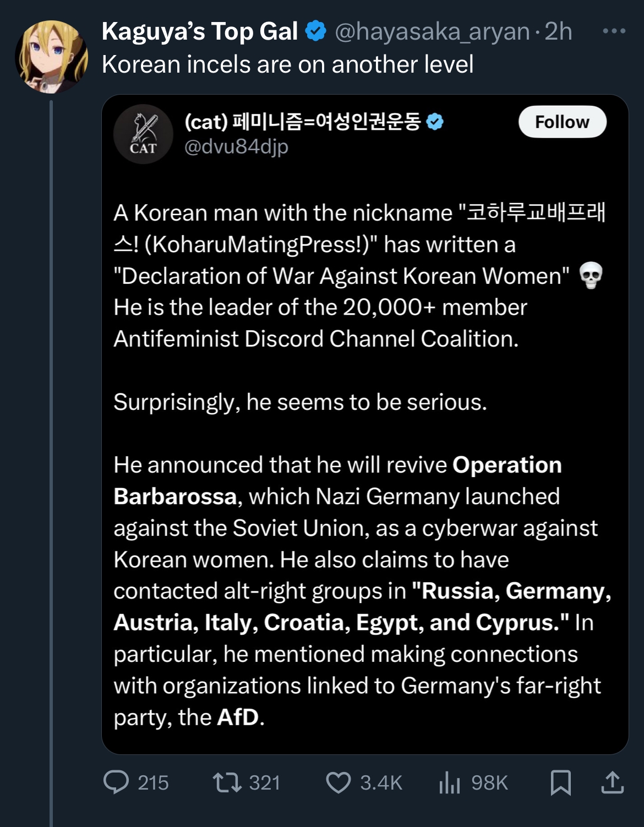Click the quoted author's Korean display name

303,122
